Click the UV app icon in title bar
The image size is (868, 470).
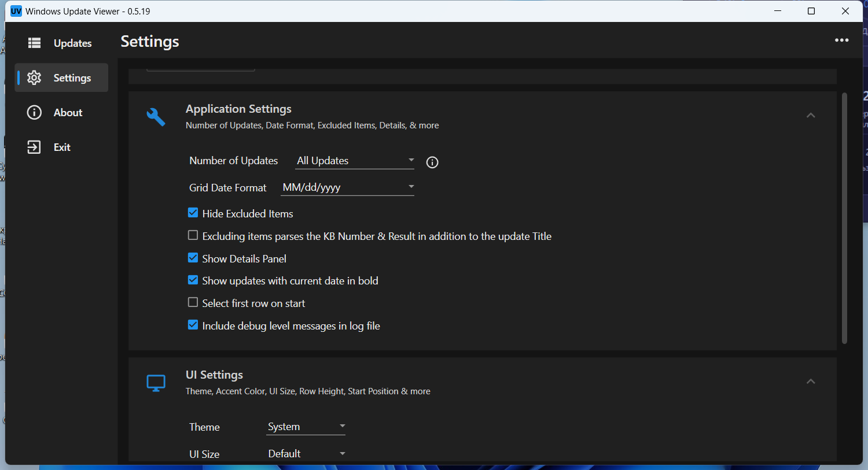tap(16, 11)
